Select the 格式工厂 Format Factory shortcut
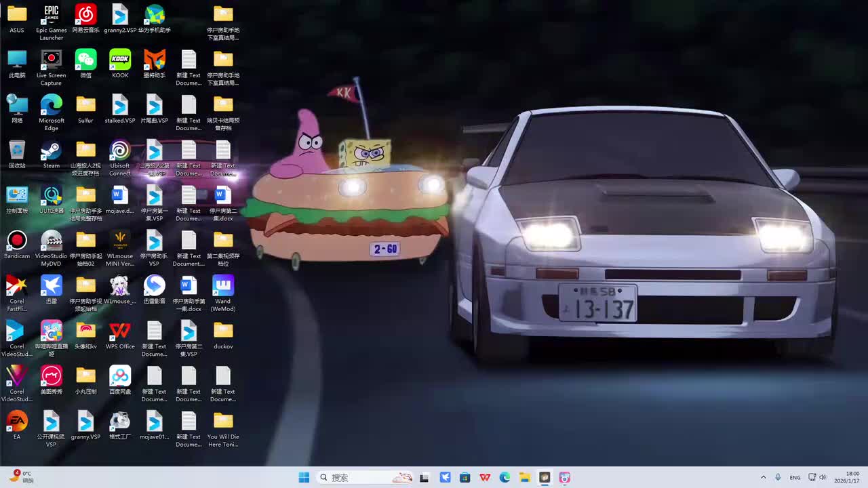The height and width of the screenshot is (488, 868). 120,426
